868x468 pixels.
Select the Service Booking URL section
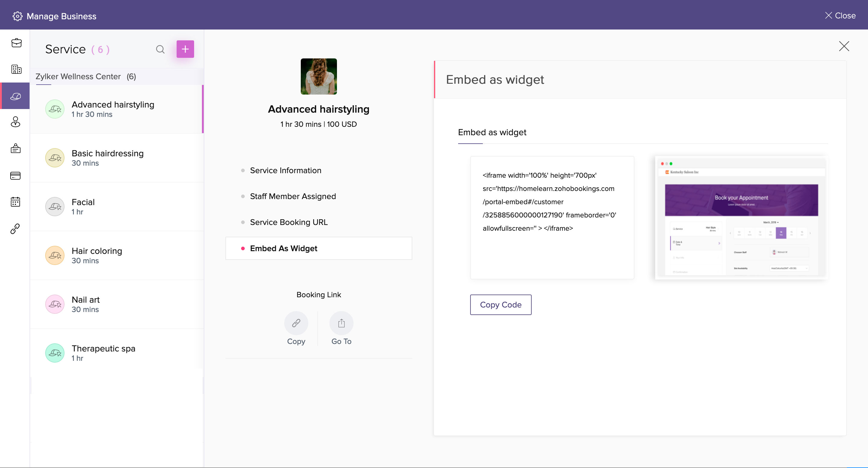click(288, 222)
